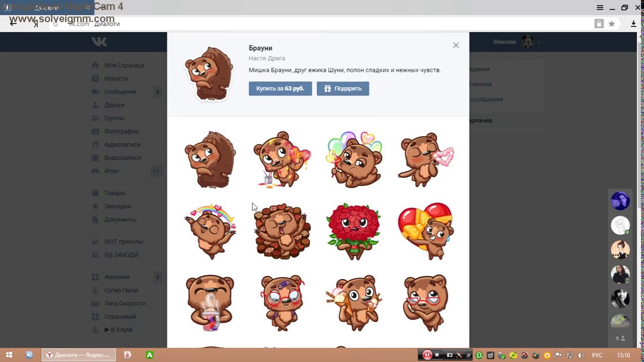Select the bear with red glasses sticker

(x=426, y=303)
